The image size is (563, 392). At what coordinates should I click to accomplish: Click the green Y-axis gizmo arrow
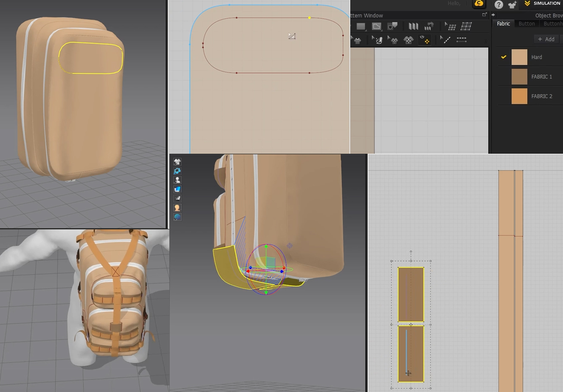coord(266,247)
